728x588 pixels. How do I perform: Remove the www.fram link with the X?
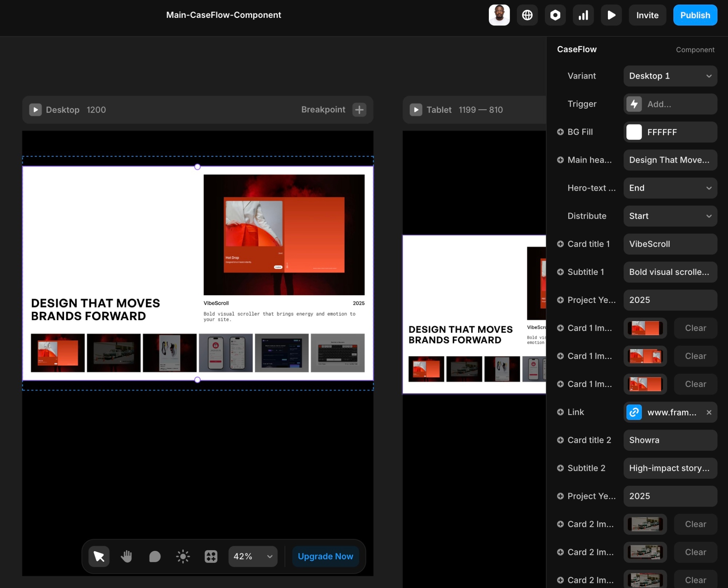coord(709,412)
